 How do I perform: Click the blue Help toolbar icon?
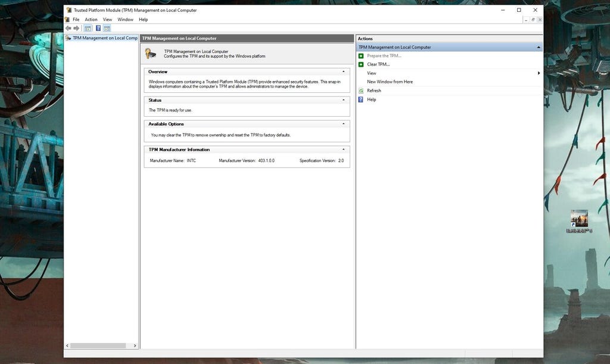(98, 28)
